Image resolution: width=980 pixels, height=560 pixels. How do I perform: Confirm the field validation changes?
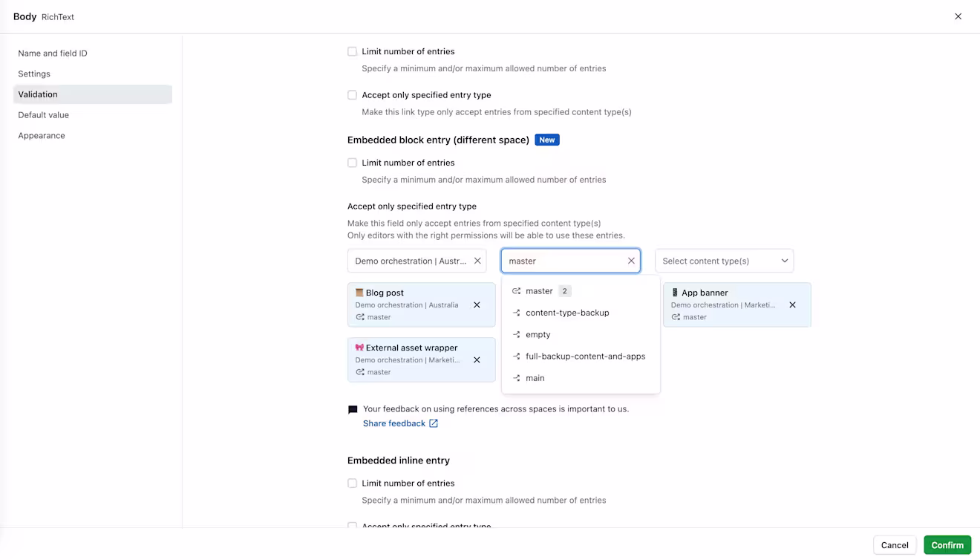947,545
